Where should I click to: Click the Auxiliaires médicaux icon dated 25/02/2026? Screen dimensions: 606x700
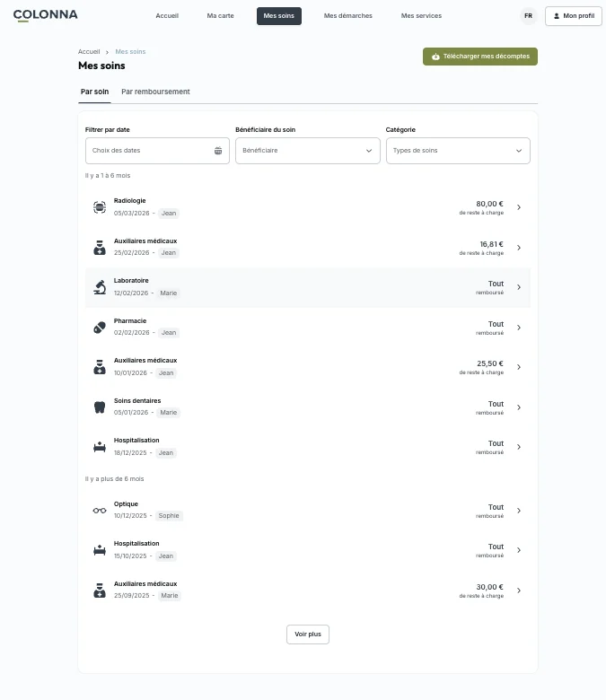(100, 248)
